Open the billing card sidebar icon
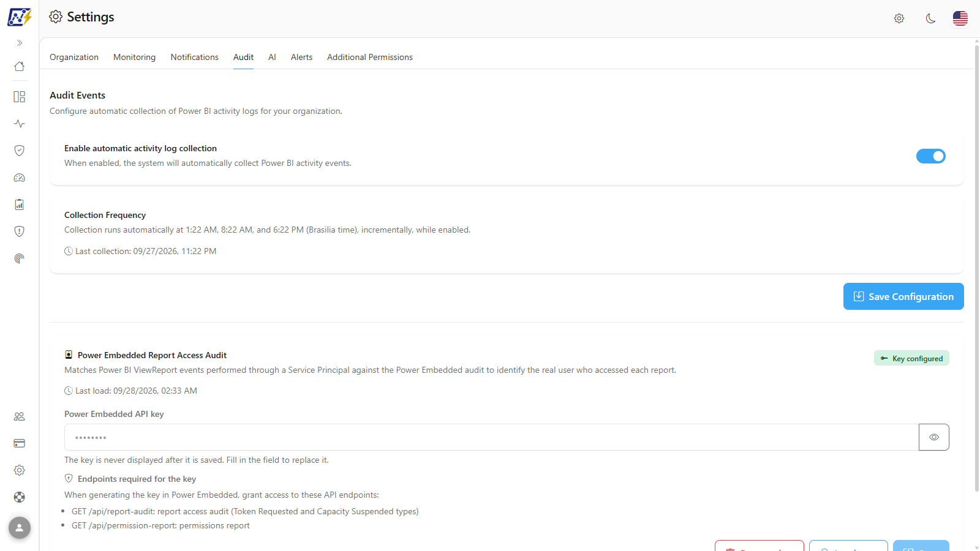980x551 pixels. [x=20, y=443]
